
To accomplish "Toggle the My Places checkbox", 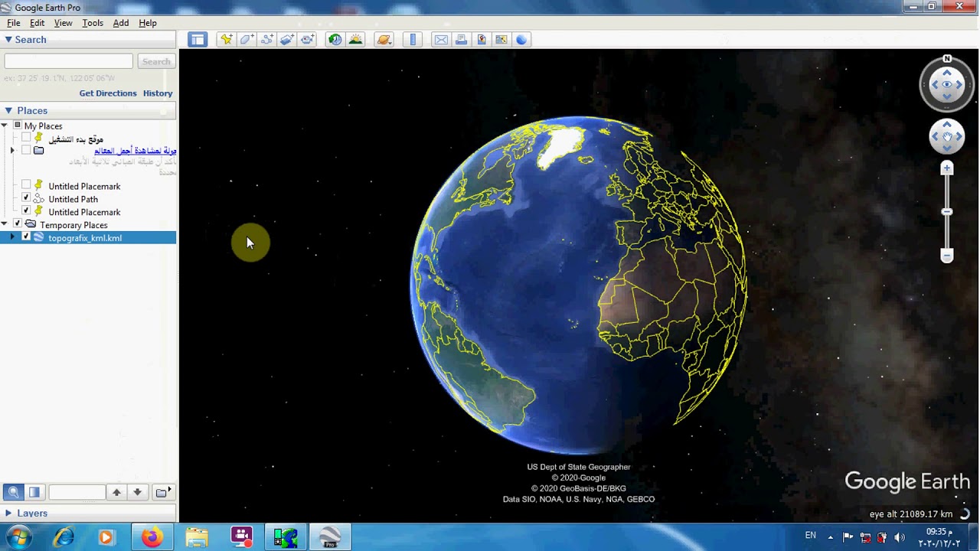I will pos(17,126).
